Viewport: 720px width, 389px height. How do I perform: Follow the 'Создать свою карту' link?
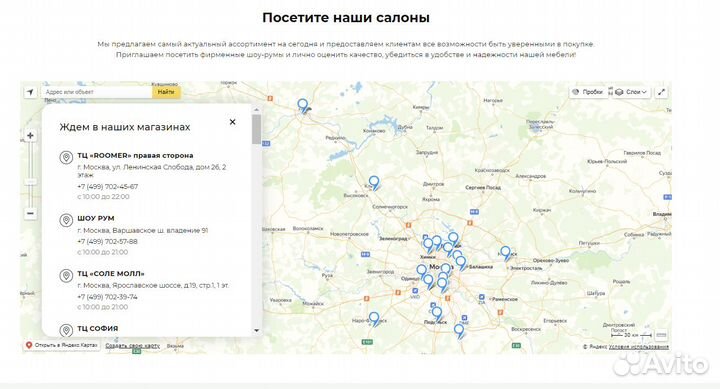(x=133, y=345)
